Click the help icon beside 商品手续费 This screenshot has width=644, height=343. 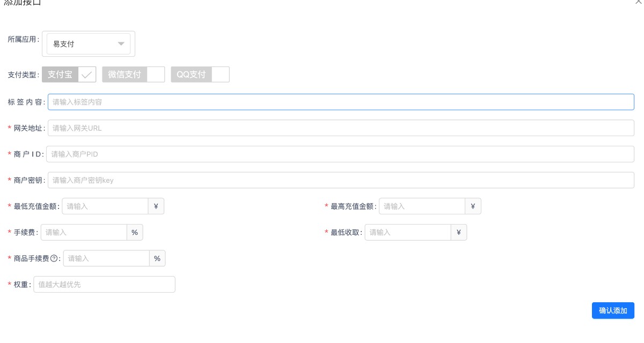[54, 258]
